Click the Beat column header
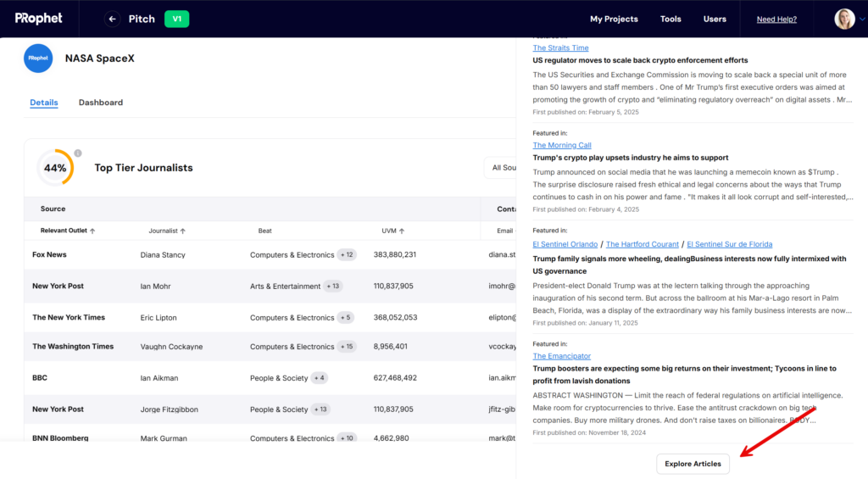The width and height of the screenshot is (868, 479). point(264,231)
